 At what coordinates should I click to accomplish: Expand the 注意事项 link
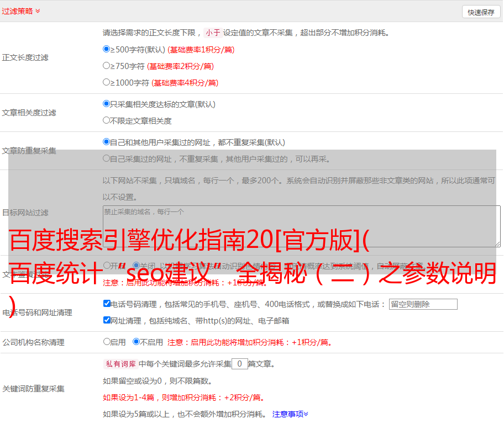pos(290,415)
